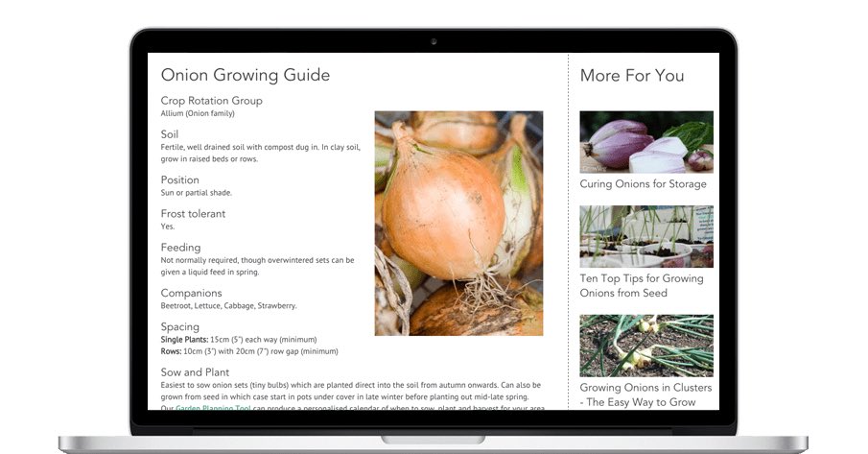
Task: Click the Rows spacing line
Action: click(x=249, y=351)
